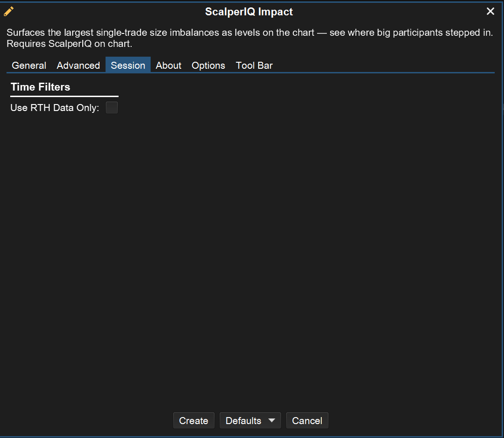Click the pencil edit icon
Viewport: 504px width, 438px height.
[x=9, y=12]
